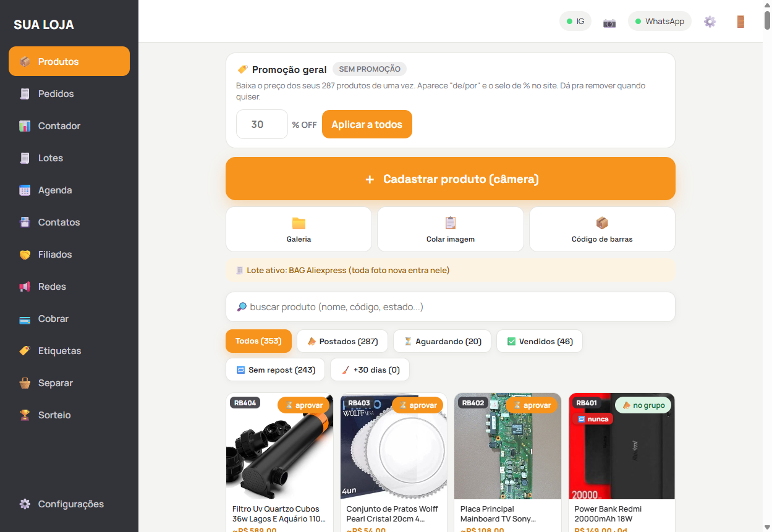This screenshot has width=772, height=532.
Task: Open Separar in the sidebar
Action: click(69, 382)
